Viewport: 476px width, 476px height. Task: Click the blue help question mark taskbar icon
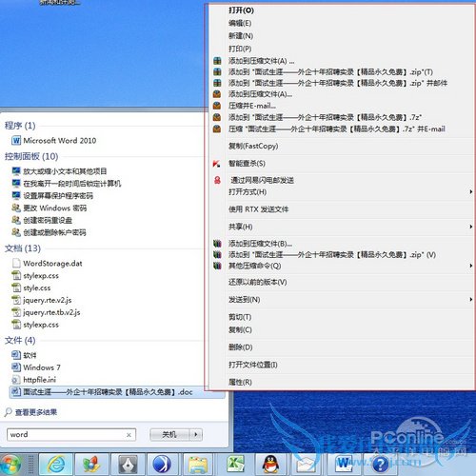click(x=381, y=465)
